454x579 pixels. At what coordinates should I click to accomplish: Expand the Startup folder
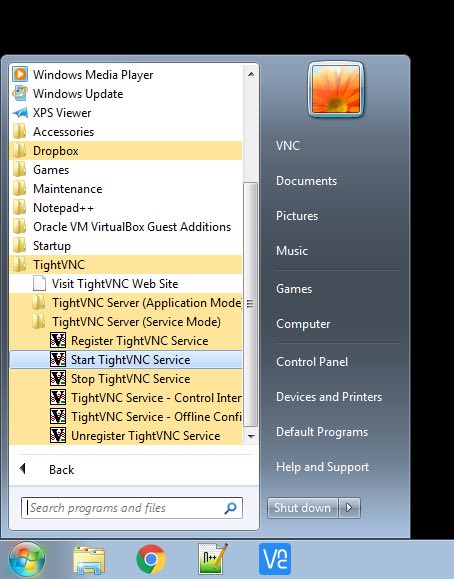pyautogui.click(x=126, y=246)
